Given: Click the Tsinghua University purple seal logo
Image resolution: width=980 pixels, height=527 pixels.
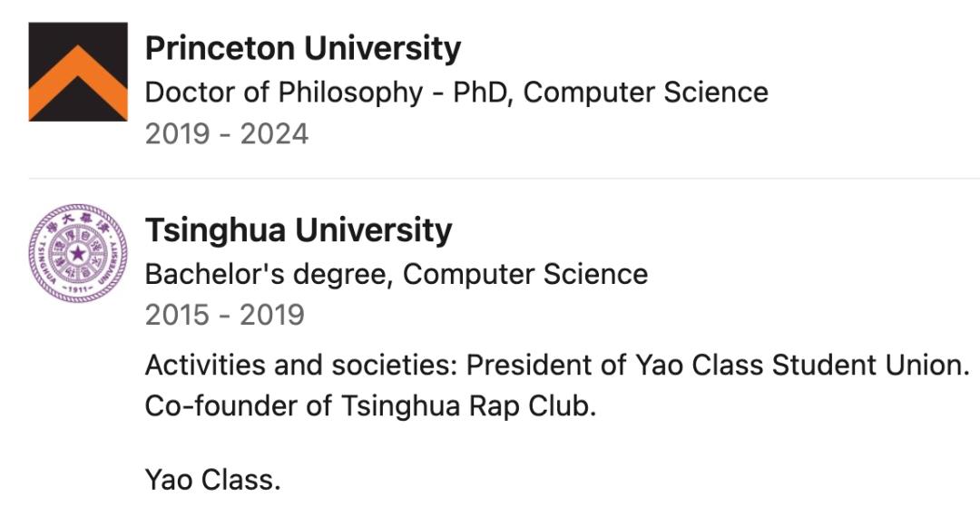Looking at the screenshot, I should click(78, 253).
